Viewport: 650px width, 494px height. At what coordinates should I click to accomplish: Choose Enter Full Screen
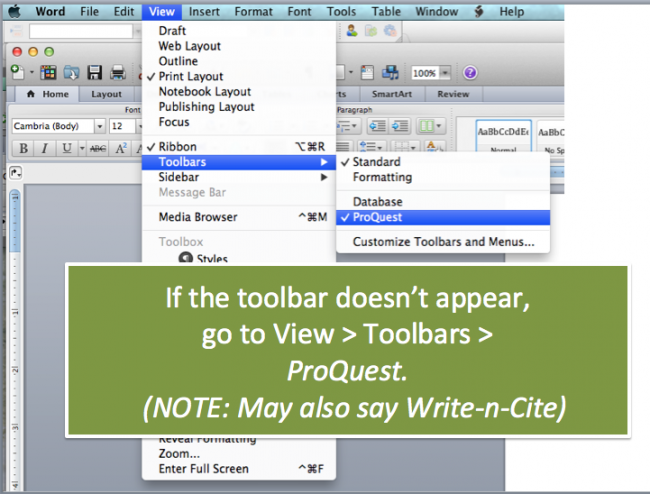coord(239,469)
